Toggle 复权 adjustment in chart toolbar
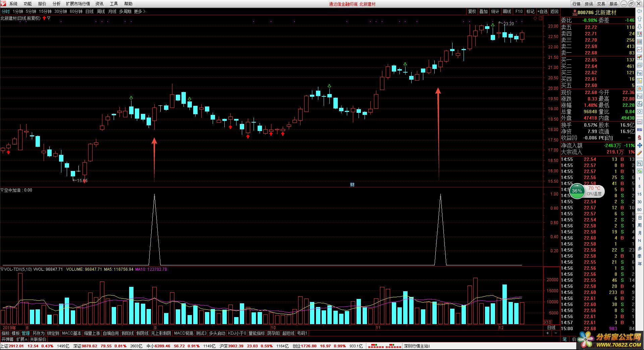Viewport: 644px width, 350px height. (x=472, y=11)
